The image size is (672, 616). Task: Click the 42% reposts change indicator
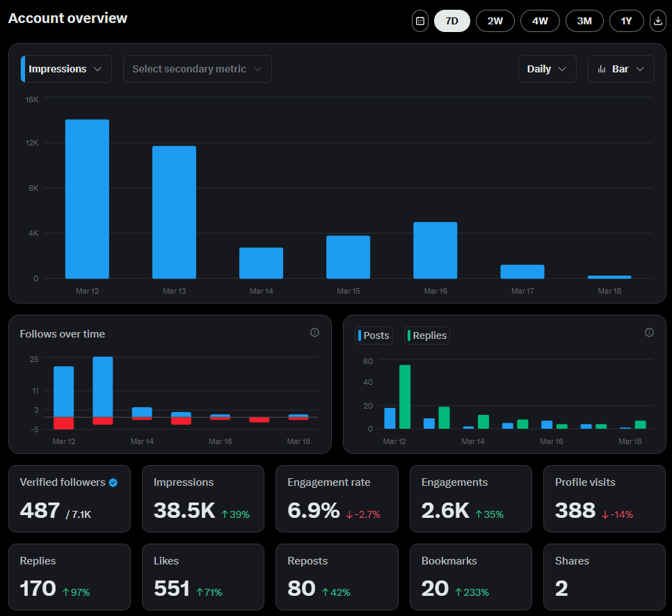(x=336, y=592)
